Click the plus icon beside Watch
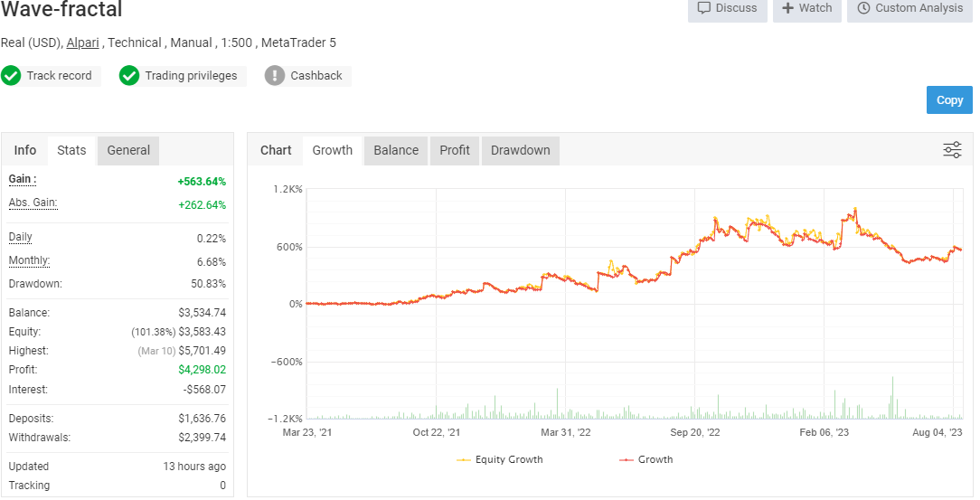Image resolution: width=980 pixels, height=500 pixels. [787, 8]
